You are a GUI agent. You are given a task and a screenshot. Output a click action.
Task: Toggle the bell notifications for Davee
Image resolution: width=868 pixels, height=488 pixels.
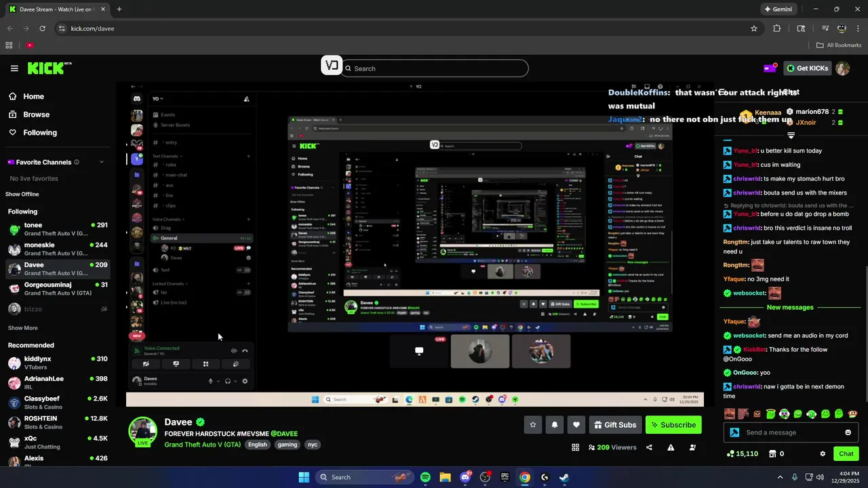tap(555, 425)
